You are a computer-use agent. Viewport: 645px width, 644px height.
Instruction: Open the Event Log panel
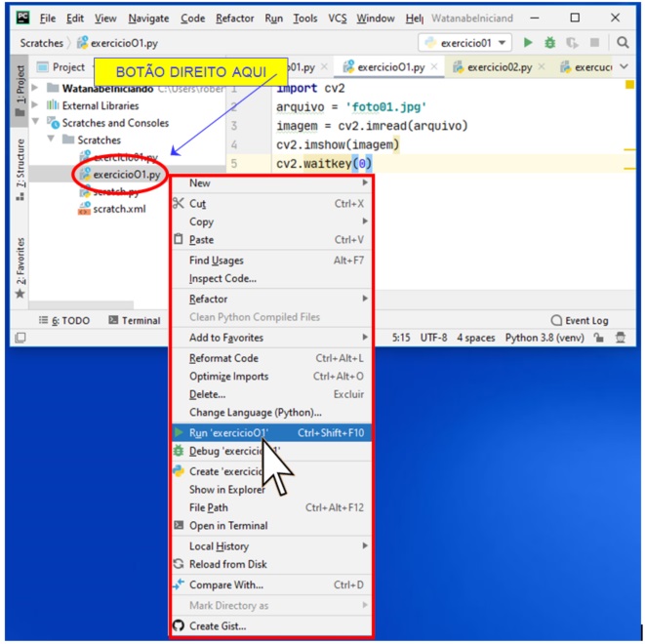coord(580,320)
